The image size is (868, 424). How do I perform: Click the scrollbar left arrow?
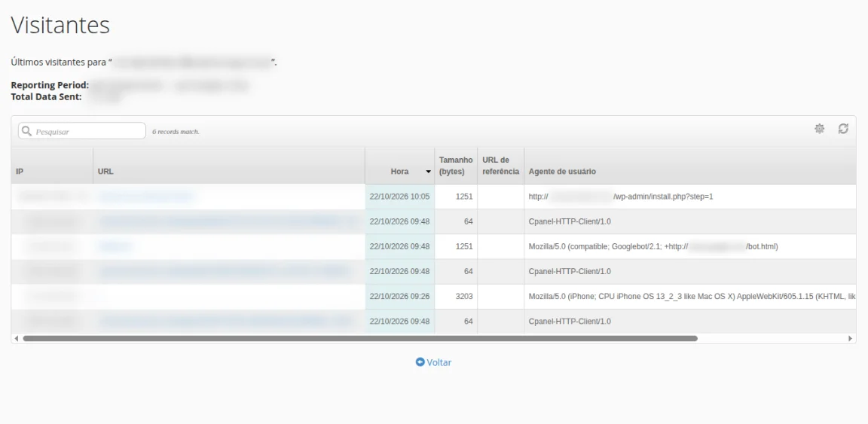pos(16,338)
